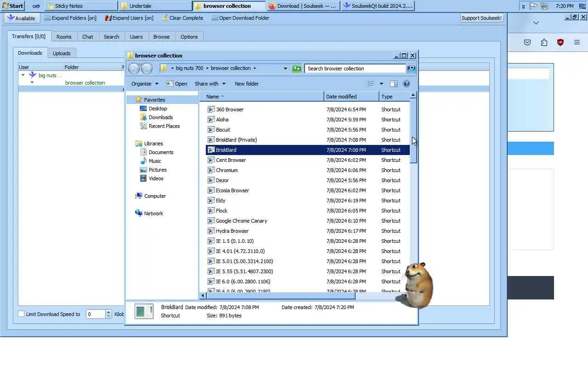Show hidden system tray icons chevron
Screen dimensions: 588x368
coord(523,6)
